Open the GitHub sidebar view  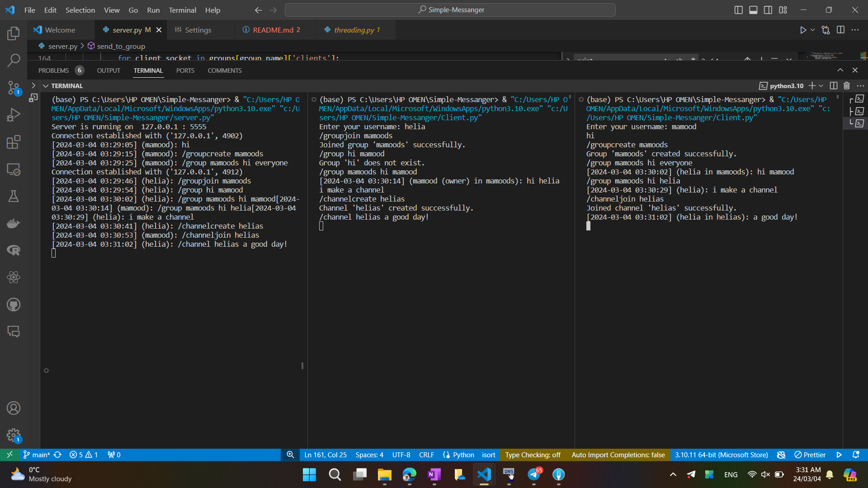(14, 305)
